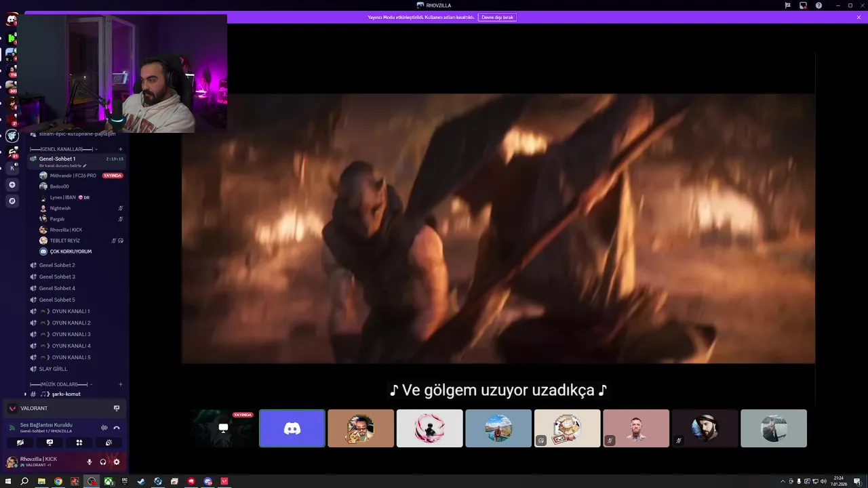Select the Discord logo participant tile
This screenshot has height=488, width=868.
292,428
